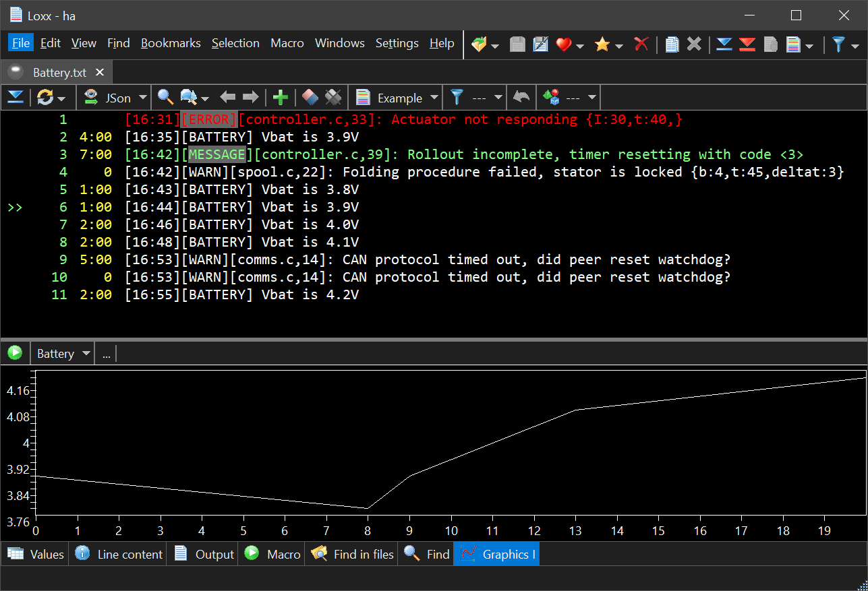
Task: Open the Selection menu
Action: (235, 43)
